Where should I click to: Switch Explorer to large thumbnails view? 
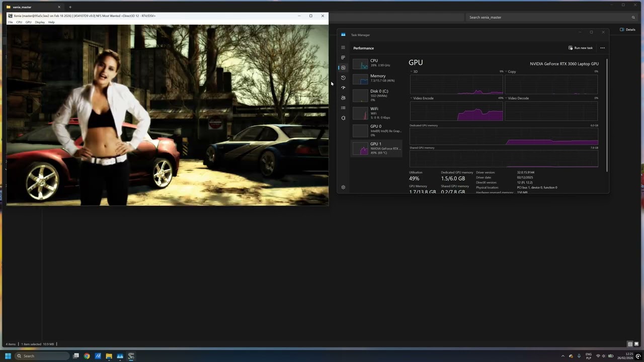(636, 344)
